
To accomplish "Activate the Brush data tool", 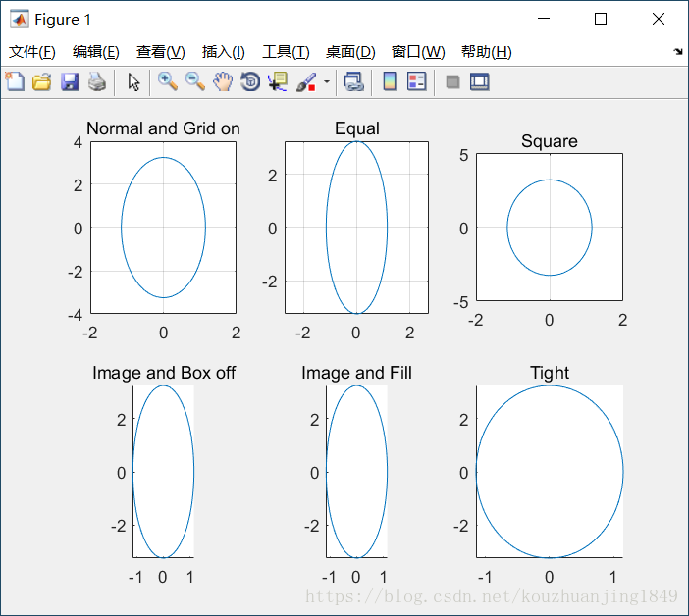I will [306, 81].
